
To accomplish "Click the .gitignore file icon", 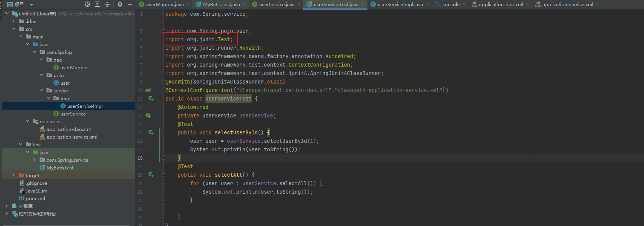I will click(22, 183).
